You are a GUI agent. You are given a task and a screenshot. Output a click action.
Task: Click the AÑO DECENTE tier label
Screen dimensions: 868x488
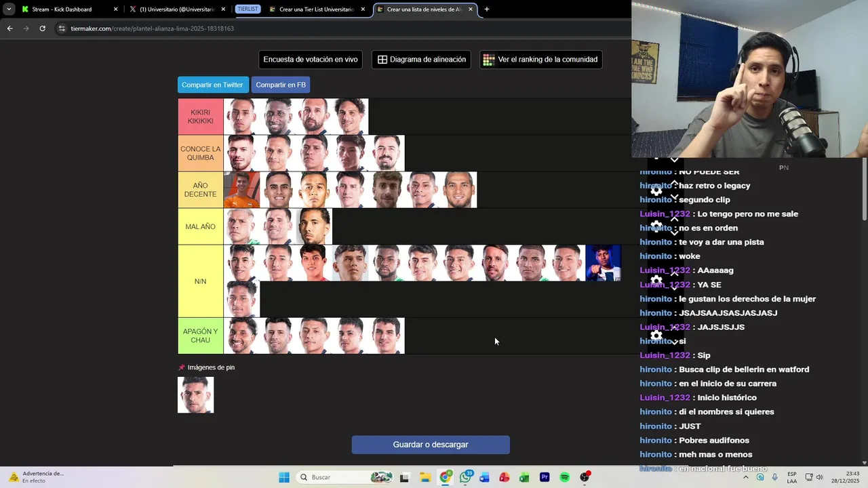tap(201, 190)
